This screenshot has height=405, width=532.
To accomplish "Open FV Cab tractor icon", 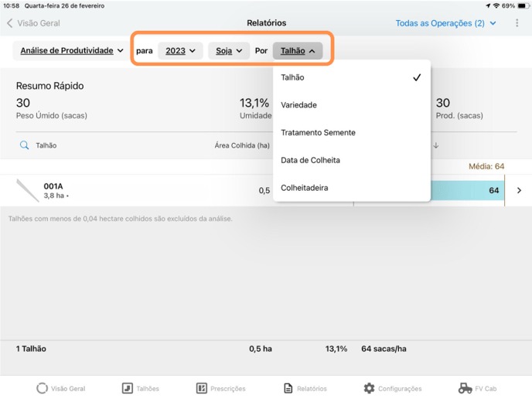I will [476, 388].
